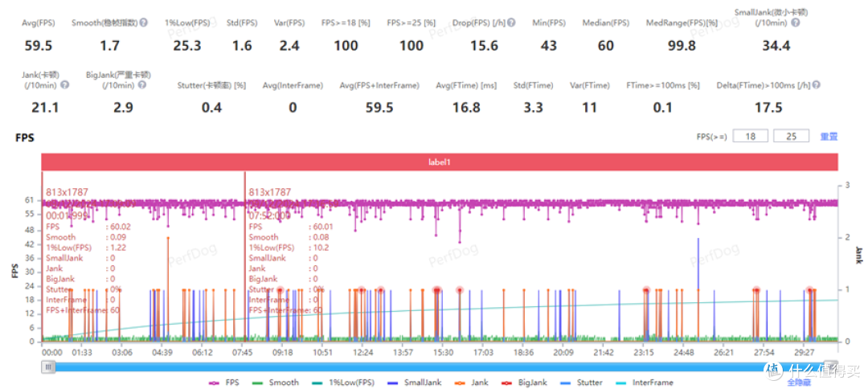Image resolution: width=868 pixels, height=389 pixels.
Task: Click the FPS threshold field showing 18
Action: click(750, 137)
